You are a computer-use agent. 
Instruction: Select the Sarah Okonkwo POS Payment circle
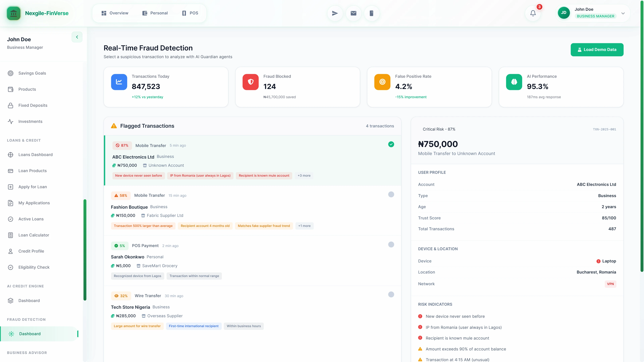click(391, 244)
